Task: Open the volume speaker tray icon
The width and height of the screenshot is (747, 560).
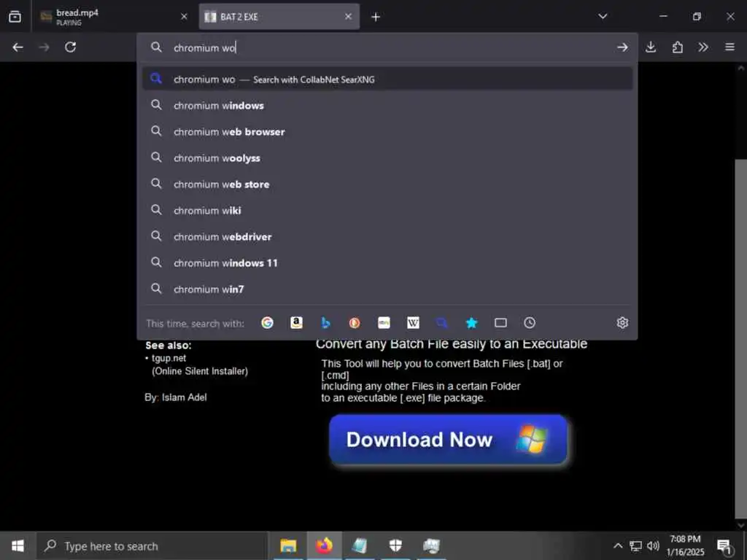Action: [653, 545]
